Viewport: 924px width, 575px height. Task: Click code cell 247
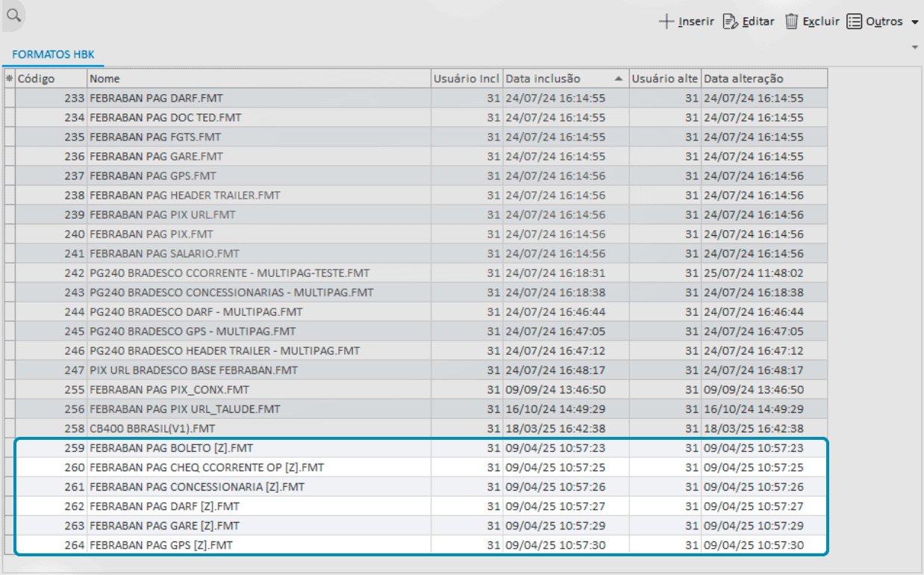[x=51, y=370]
